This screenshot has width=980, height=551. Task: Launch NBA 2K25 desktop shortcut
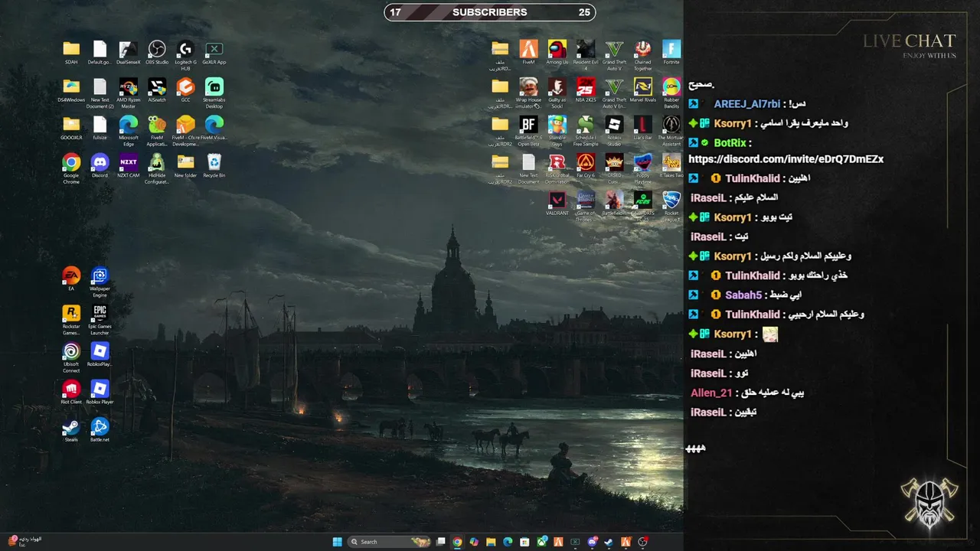tap(586, 90)
